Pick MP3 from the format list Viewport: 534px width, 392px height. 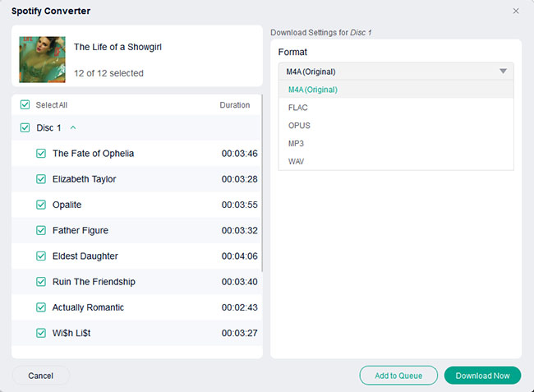(396, 143)
